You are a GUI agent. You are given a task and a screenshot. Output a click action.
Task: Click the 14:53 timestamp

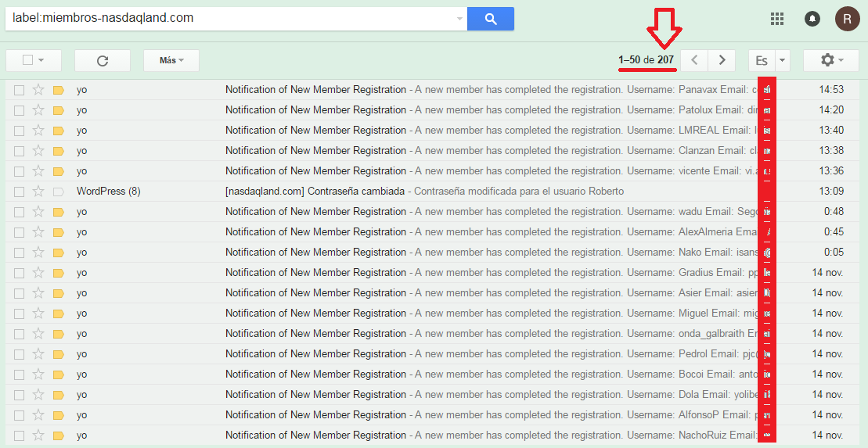(x=831, y=90)
